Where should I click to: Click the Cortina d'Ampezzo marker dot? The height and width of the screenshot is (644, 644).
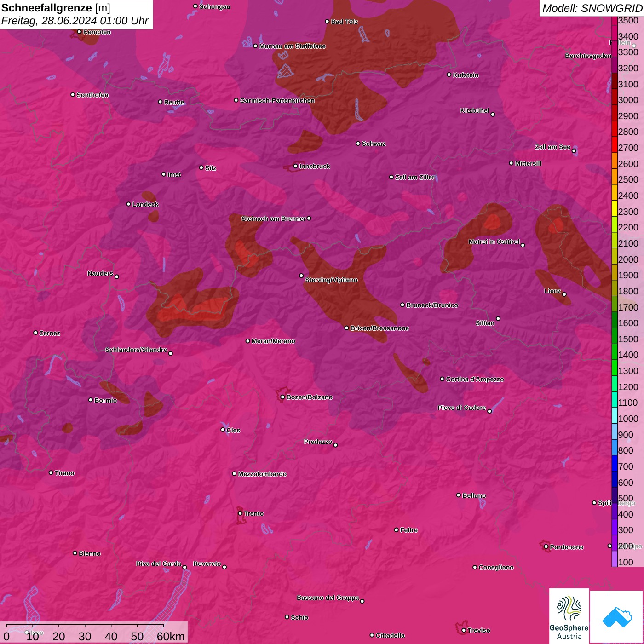coord(443,379)
